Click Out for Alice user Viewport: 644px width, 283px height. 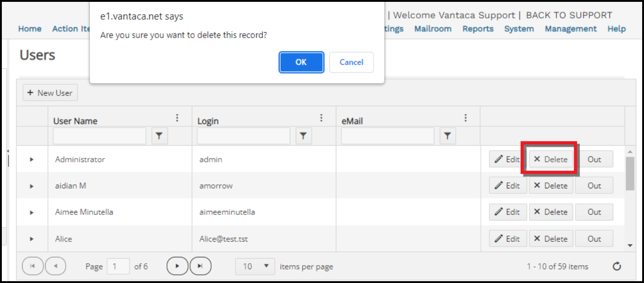click(594, 238)
